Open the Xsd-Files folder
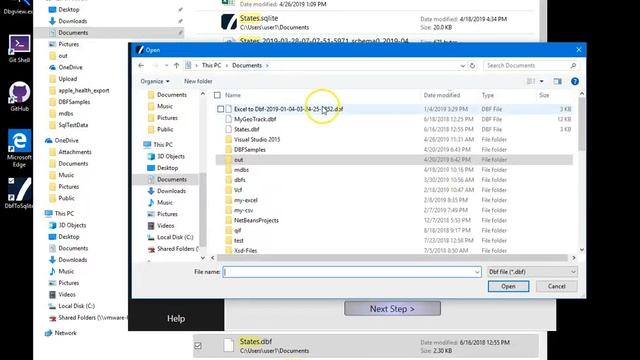640x360 pixels. coord(241,251)
